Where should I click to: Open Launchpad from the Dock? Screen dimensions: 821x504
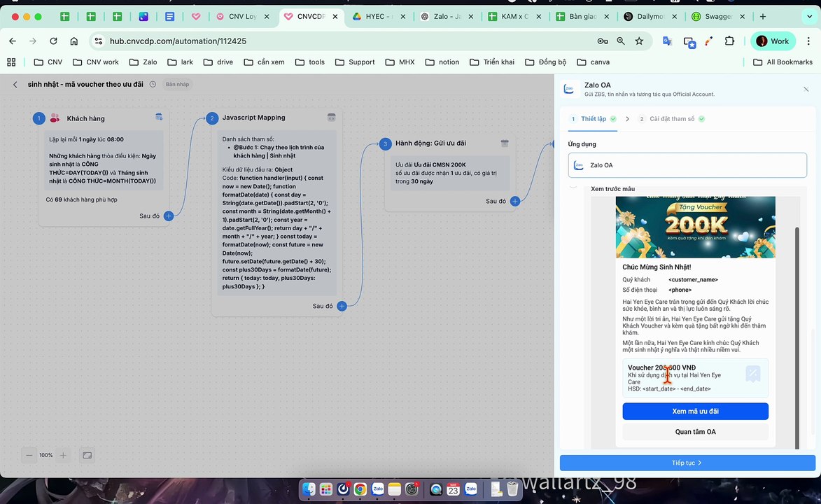(326, 489)
